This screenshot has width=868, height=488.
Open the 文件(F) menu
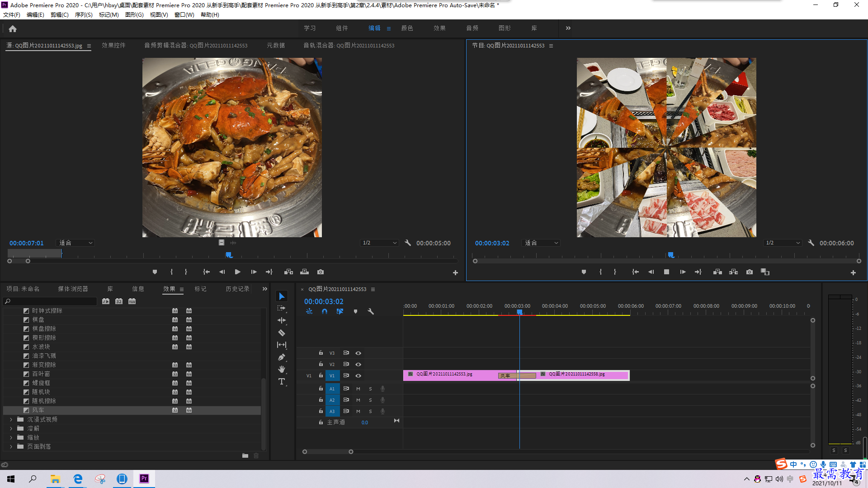(12, 15)
